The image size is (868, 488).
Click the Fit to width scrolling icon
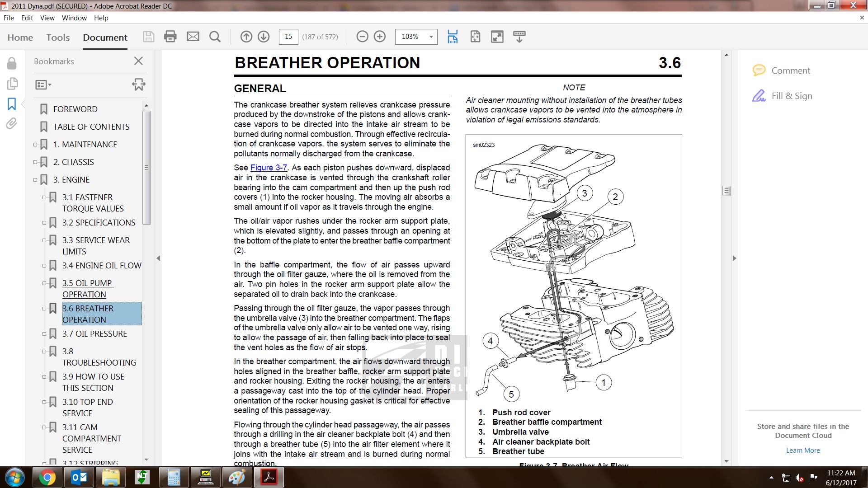453,37
